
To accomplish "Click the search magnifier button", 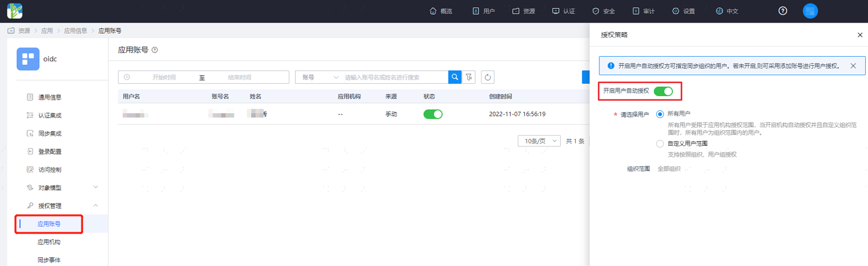I will click(455, 77).
